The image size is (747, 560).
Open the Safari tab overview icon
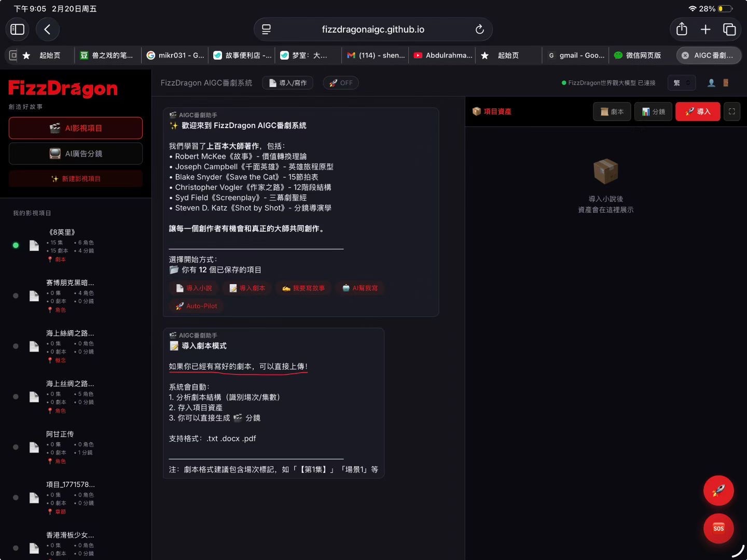[x=729, y=30]
